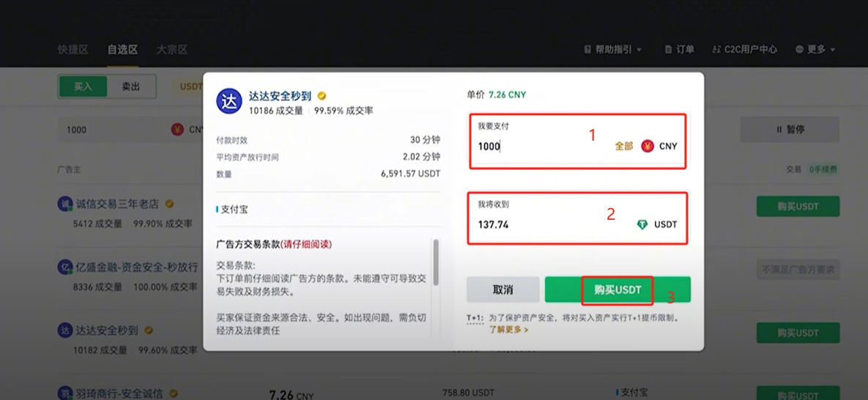The width and height of the screenshot is (868, 400).
Task: Click the 诚信交易三年老店 merchant avatar
Action: click(x=64, y=204)
